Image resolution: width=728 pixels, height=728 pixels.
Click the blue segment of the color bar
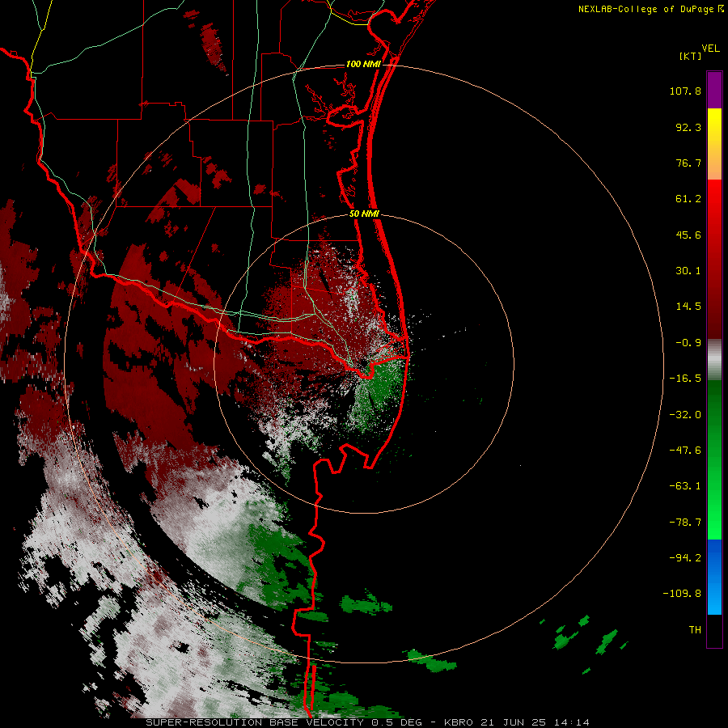(714, 577)
